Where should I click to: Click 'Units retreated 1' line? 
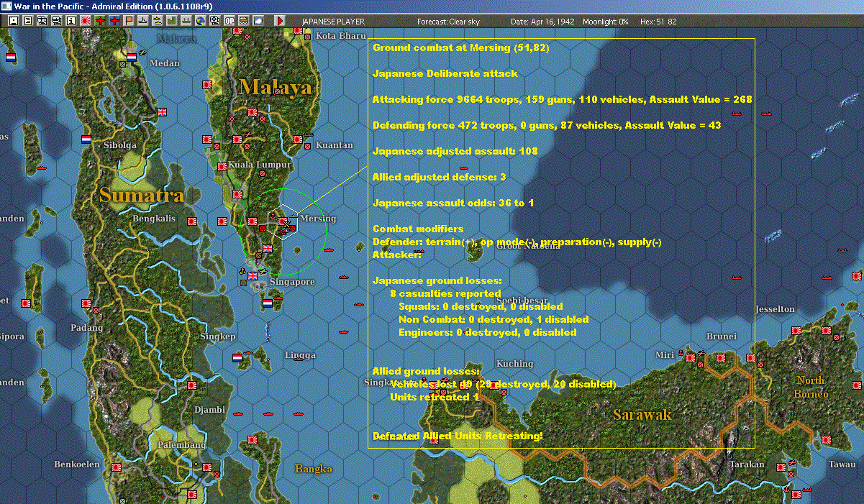pyautogui.click(x=435, y=397)
